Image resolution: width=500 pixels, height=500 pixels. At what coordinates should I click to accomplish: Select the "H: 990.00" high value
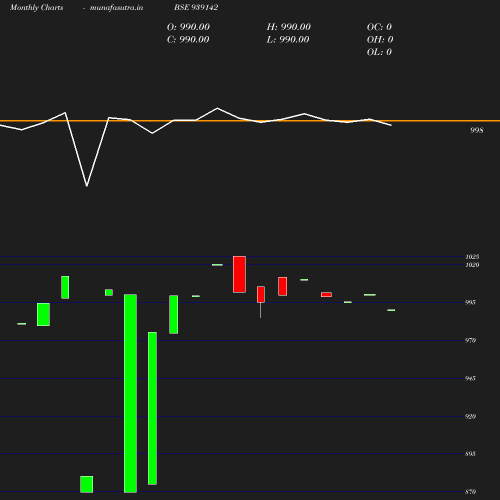[288, 27]
